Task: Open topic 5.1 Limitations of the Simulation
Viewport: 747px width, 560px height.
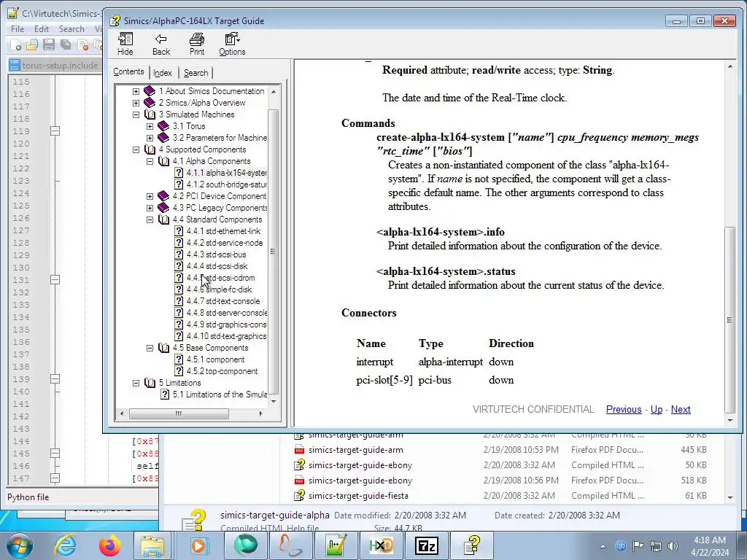Action: pos(220,394)
